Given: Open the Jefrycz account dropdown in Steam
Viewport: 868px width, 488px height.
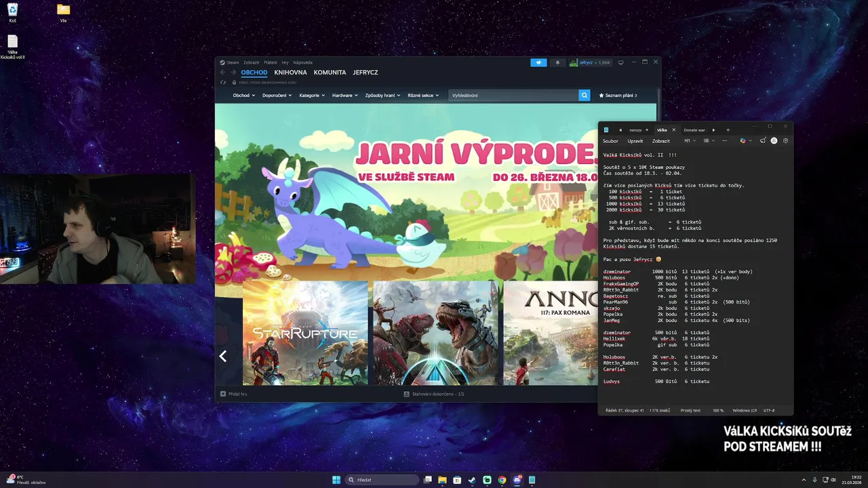Looking at the screenshot, I should point(590,62).
